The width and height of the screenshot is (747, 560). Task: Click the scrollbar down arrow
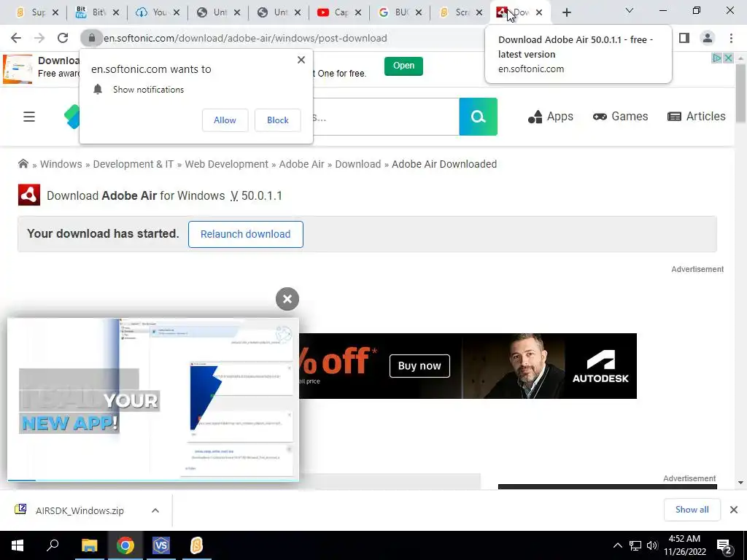click(741, 483)
